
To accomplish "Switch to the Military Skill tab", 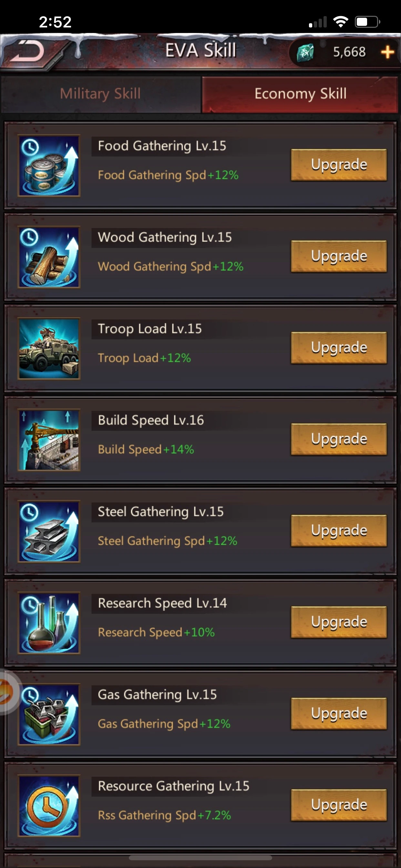I will [x=100, y=94].
